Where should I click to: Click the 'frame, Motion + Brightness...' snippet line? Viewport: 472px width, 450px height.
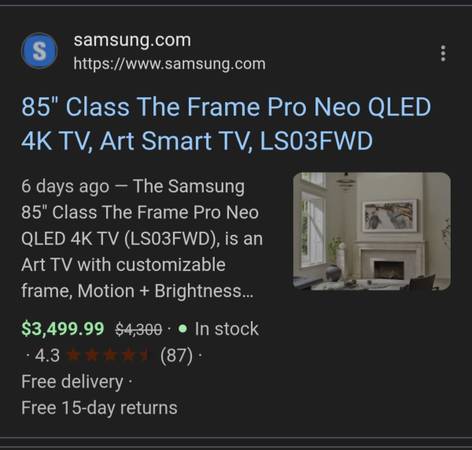tap(137, 291)
